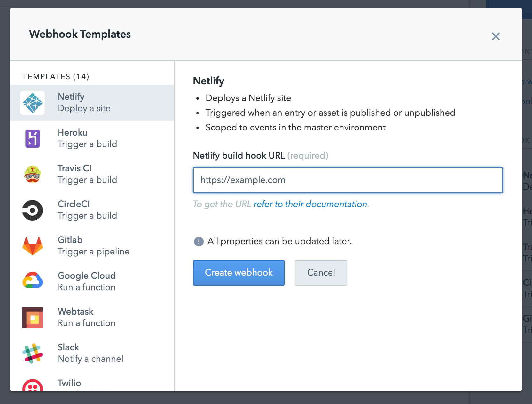Click the info icon beside properties notice

coord(198,242)
